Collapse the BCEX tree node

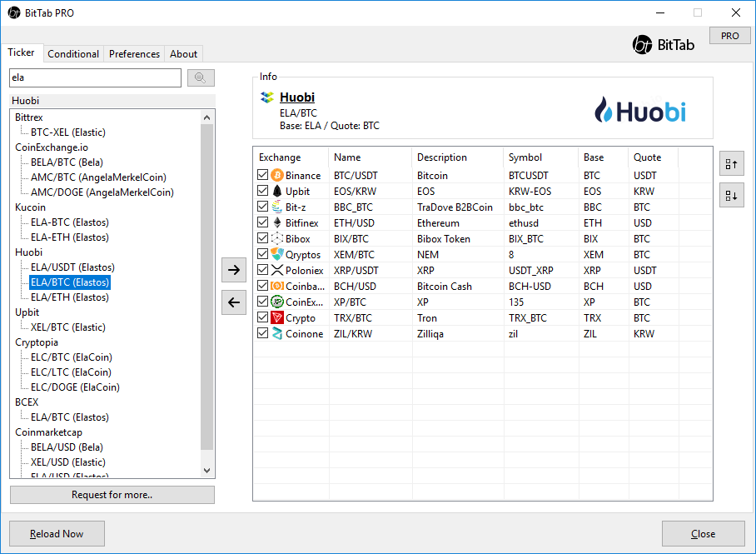(27, 402)
